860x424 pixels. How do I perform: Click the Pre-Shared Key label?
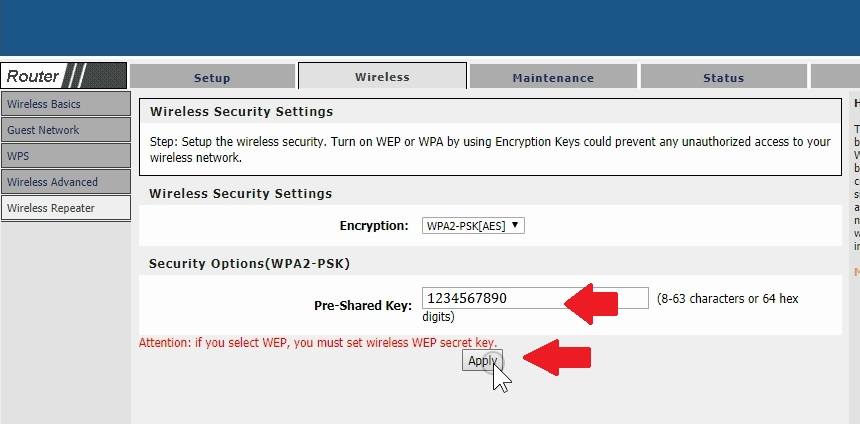tap(363, 305)
